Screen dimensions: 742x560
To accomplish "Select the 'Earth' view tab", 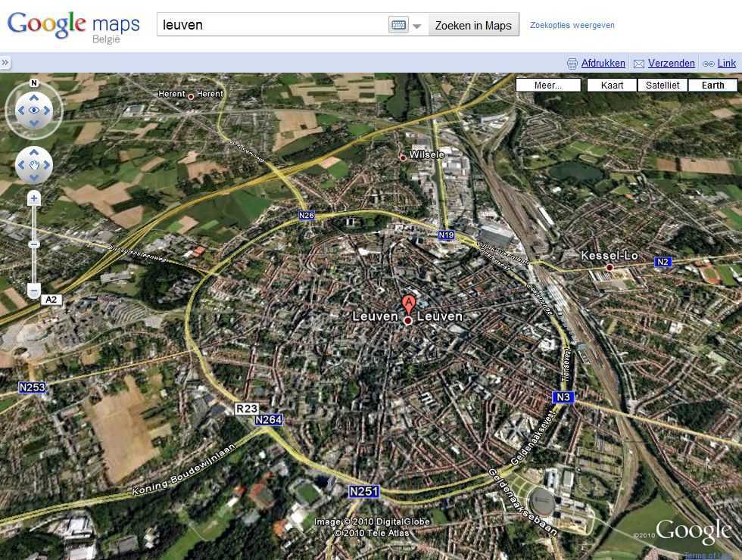I will pyautogui.click(x=712, y=85).
